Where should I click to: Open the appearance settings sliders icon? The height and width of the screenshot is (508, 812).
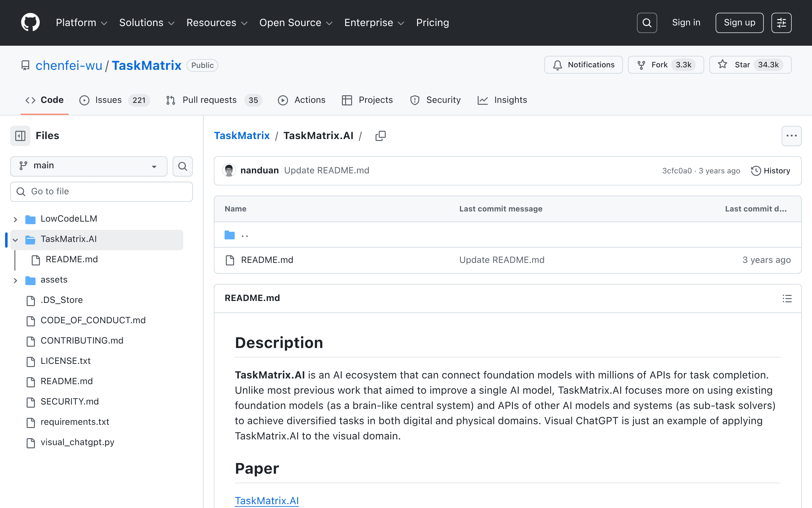(x=781, y=23)
